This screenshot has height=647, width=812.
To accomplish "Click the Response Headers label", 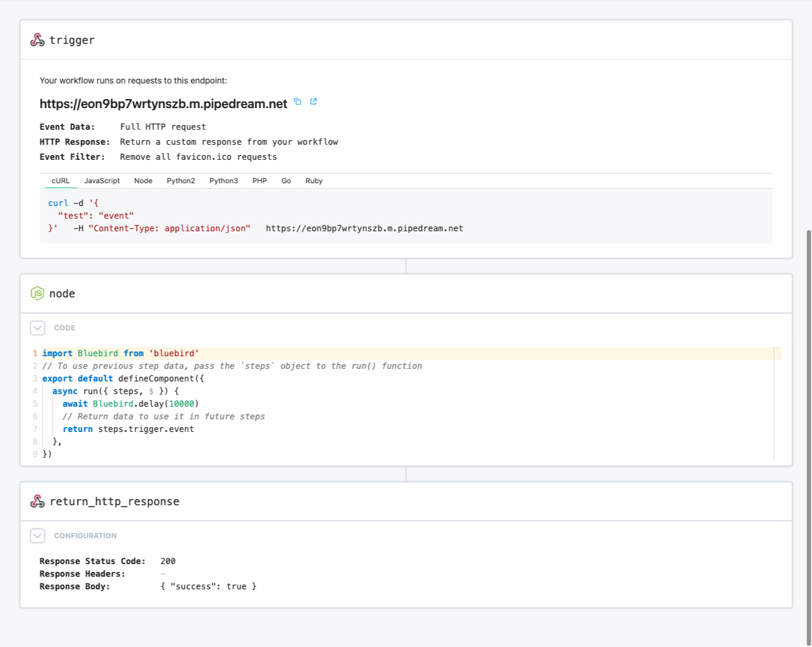I will click(x=82, y=574).
